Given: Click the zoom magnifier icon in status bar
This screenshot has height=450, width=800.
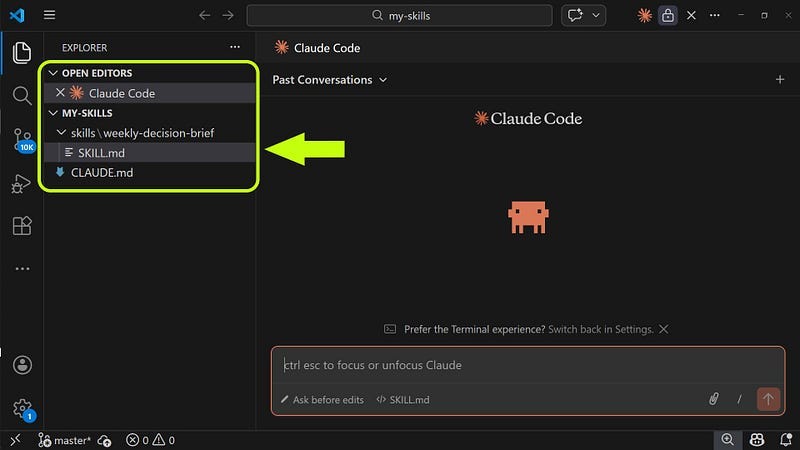Looking at the screenshot, I should pos(728,439).
